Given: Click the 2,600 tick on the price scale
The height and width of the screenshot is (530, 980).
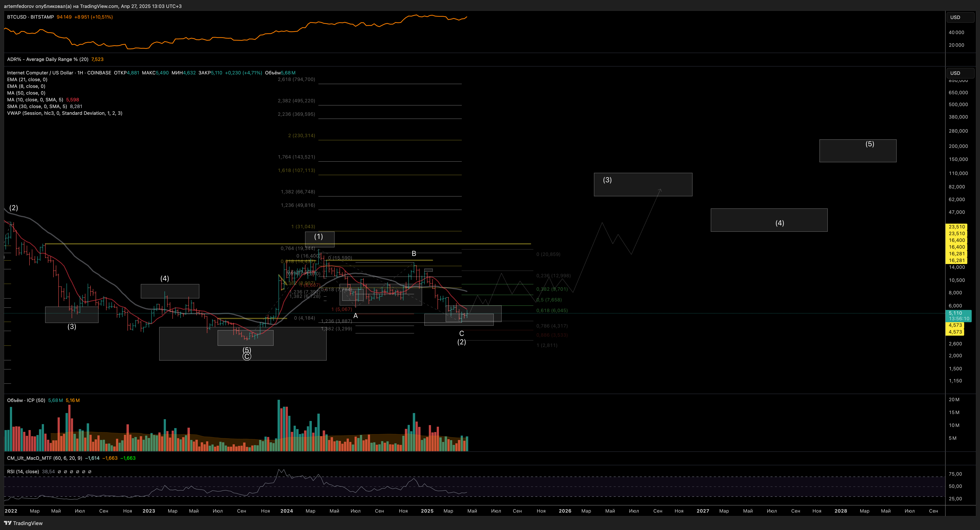Looking at the screenshot, I should click(955, 344).
